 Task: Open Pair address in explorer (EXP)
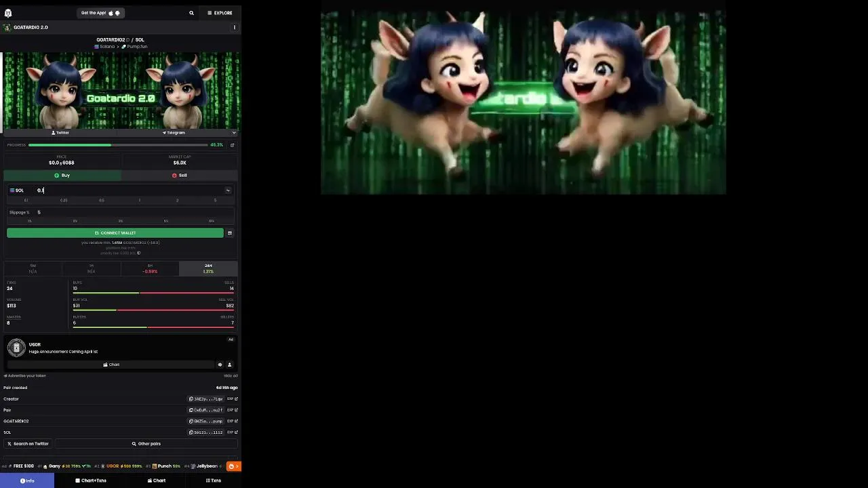pos(232,410)
